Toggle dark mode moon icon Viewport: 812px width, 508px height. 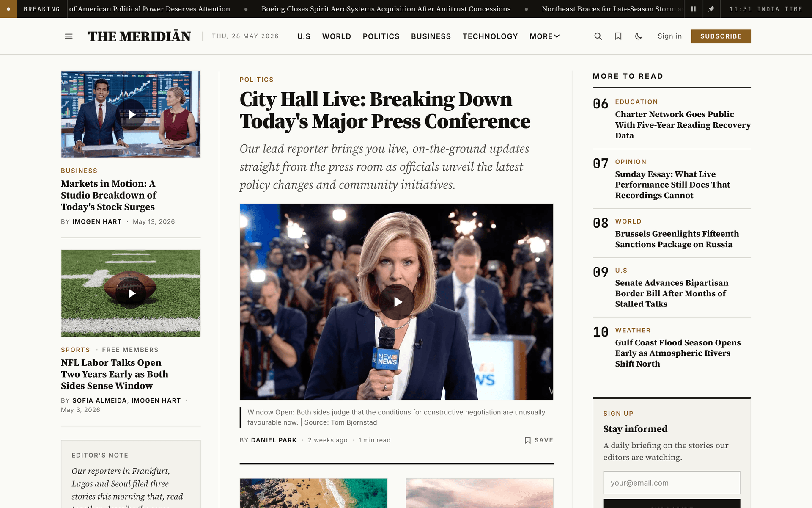point(639,36)
